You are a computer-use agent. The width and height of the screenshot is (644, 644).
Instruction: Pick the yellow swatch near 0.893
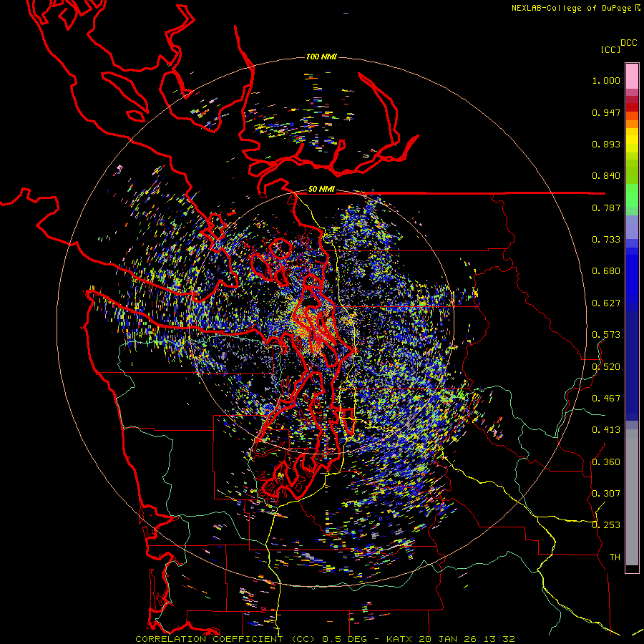pos(632,140)
